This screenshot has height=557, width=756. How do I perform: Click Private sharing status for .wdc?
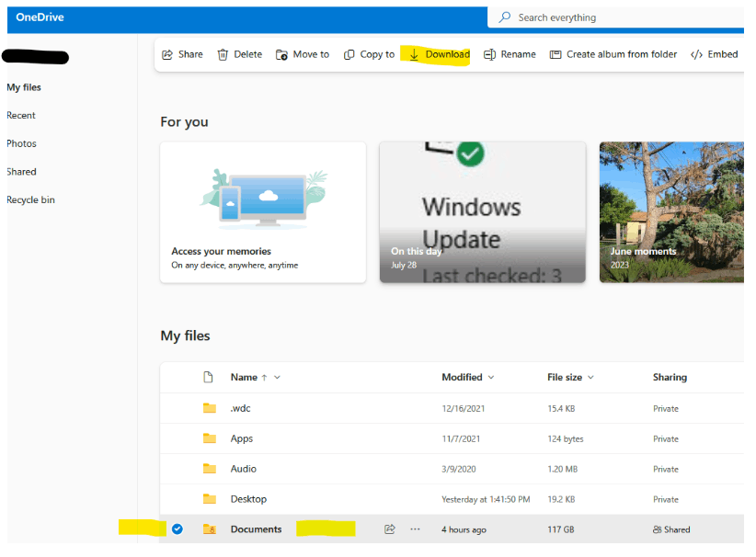click(666, 409)
